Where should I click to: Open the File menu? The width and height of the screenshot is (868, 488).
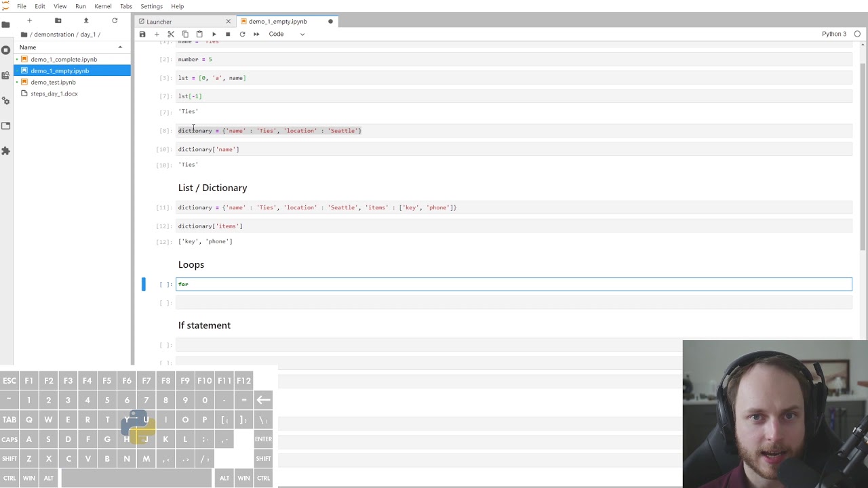click(22, 6)
